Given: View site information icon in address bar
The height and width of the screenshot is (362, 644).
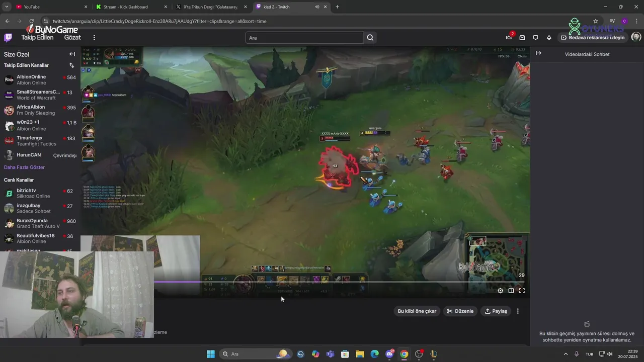Looking at the screenshot, I should tap(46, 21).
